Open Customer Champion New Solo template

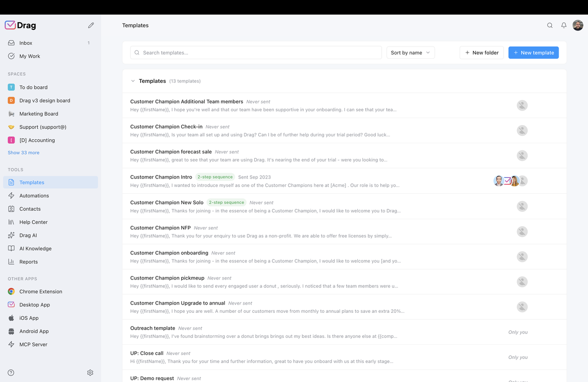click(344, 206)
